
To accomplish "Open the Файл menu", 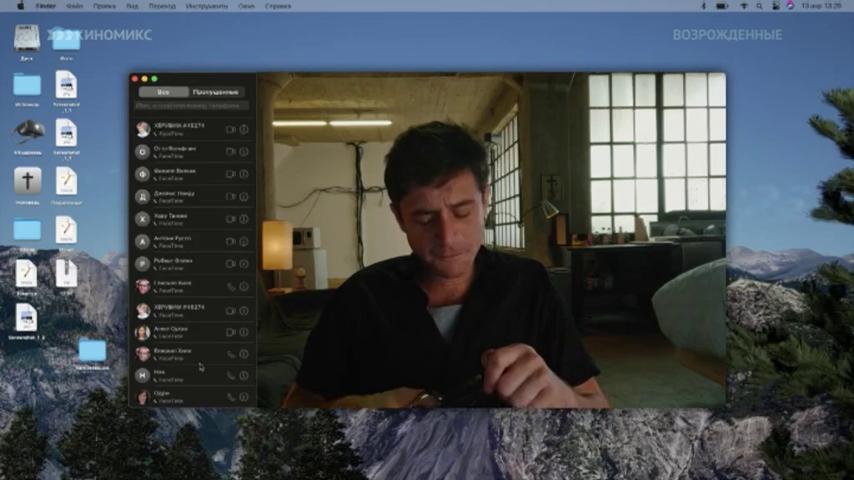I will [x=75, y=6].
